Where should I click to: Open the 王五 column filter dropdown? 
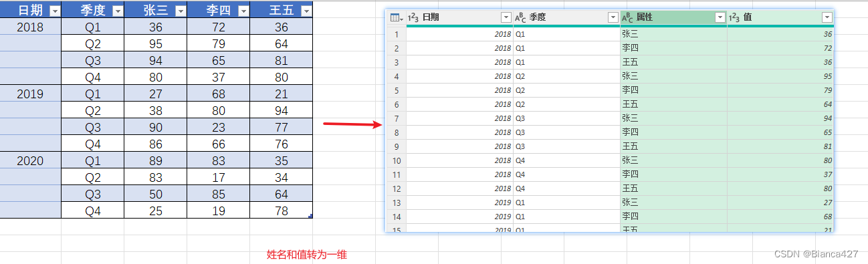306,11
